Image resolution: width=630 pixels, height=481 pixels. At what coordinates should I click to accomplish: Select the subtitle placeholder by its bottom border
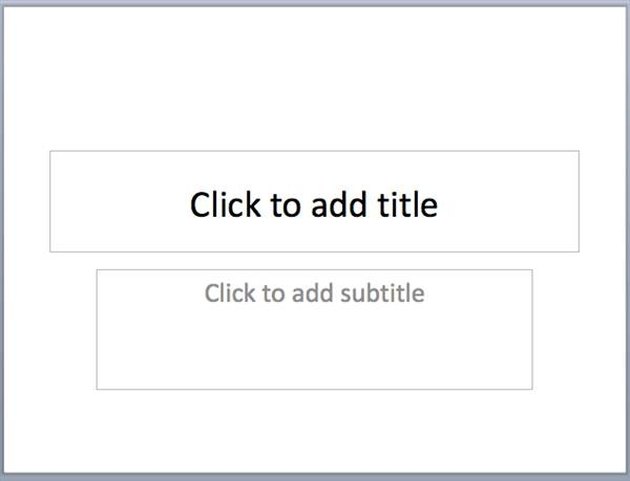[x=314, y=389]
